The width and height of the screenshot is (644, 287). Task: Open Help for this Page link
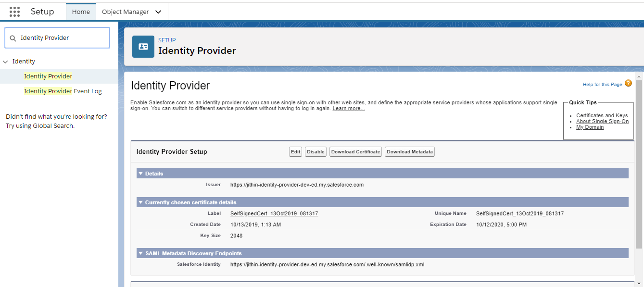603,85
